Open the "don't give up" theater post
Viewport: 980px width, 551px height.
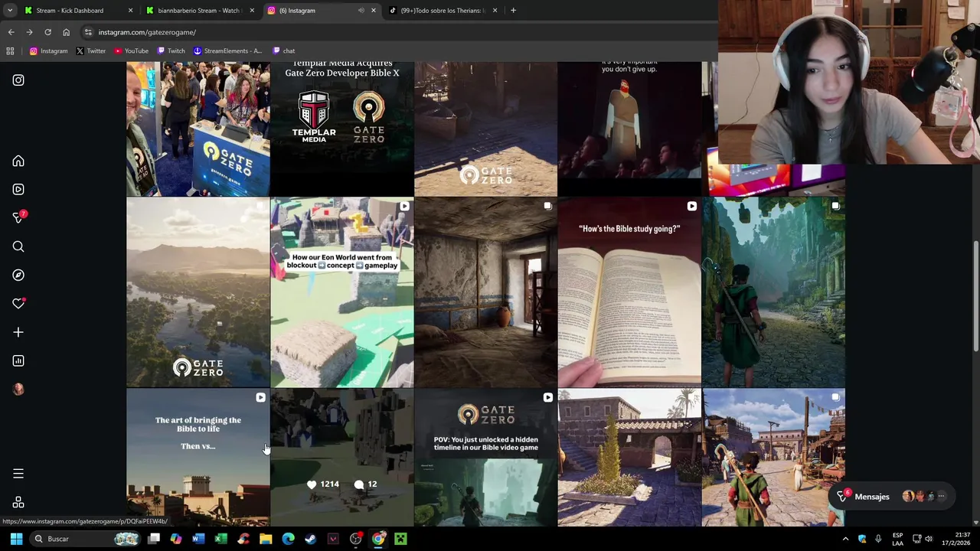point(629,129)
